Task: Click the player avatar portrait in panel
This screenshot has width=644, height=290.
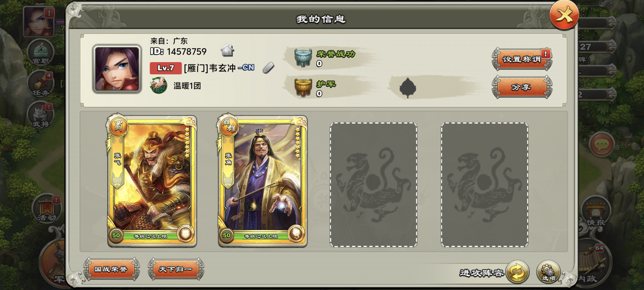Action: pyautogui.click(x=117, y=69)
